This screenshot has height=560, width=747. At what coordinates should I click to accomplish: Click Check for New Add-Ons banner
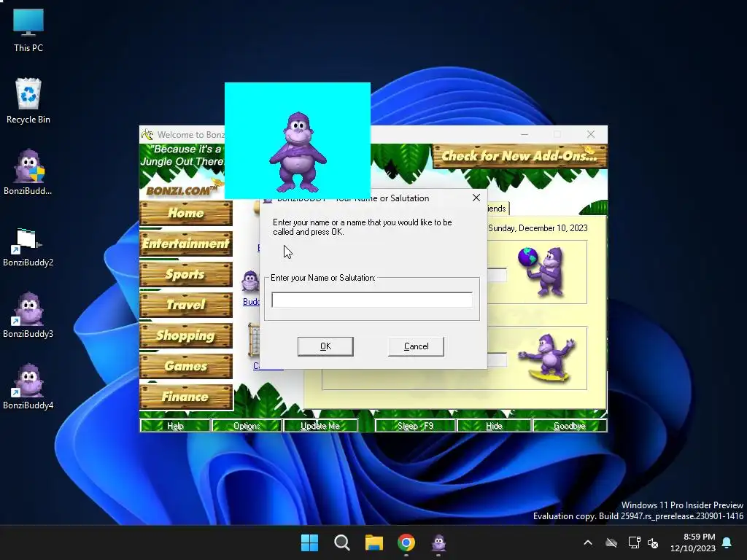click(519, 156)
